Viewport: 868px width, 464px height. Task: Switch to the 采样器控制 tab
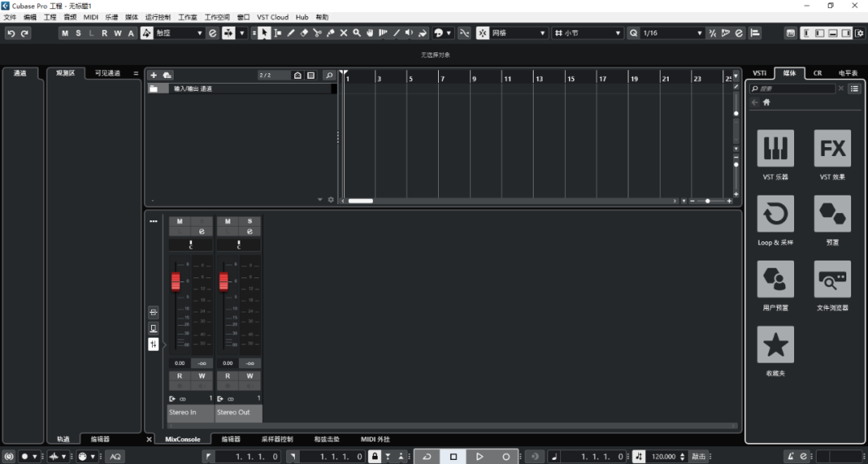click(277, 439)
